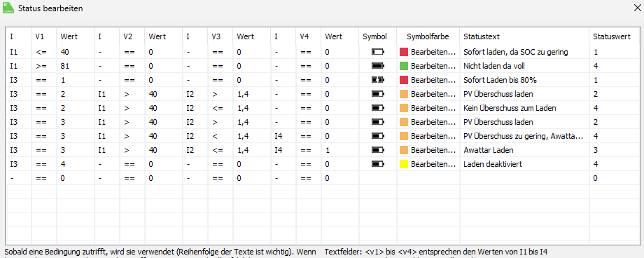Open green color swatch for 'Nicht laden da voll'

(404, 66)
